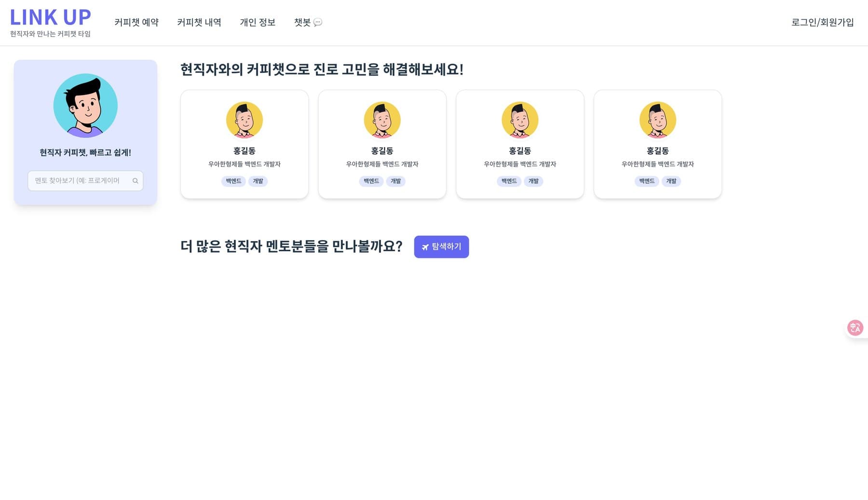Open the 커피챗 예약 menu
Viewport: 868px width, 500px height.
[x=136, y=22]
